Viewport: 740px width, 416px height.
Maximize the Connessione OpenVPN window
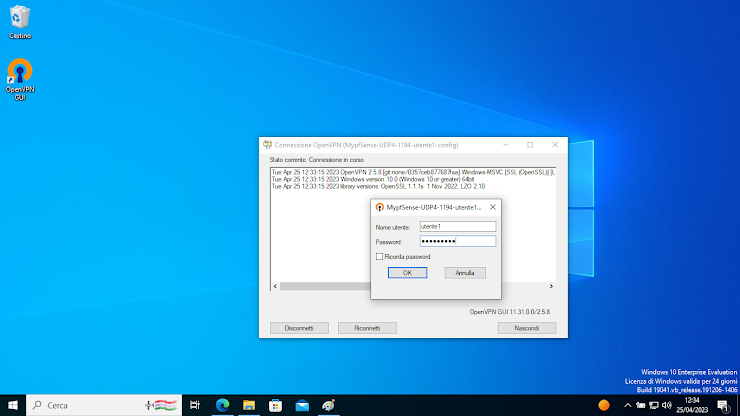point(530,144)
